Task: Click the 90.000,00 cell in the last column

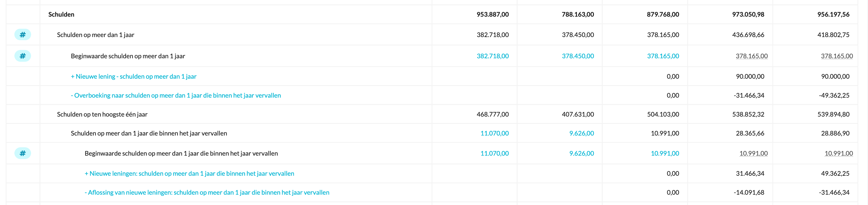Action: (x=835, y=76)
